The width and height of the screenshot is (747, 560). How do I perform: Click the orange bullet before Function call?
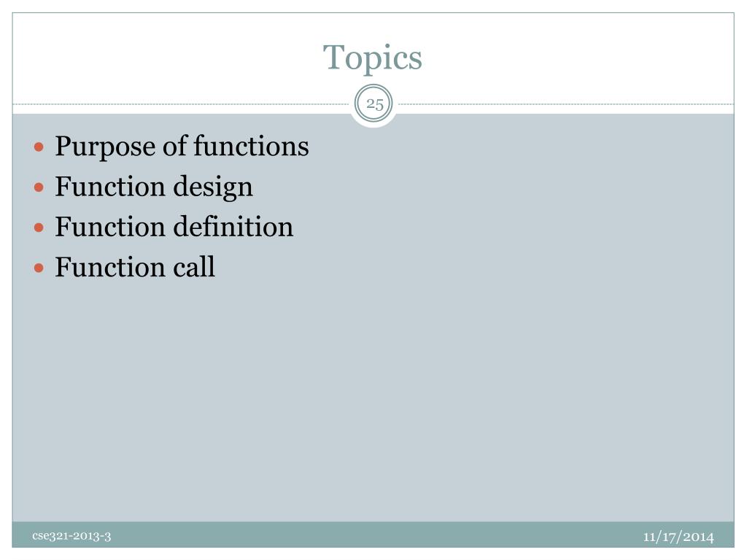pos(39,268)
